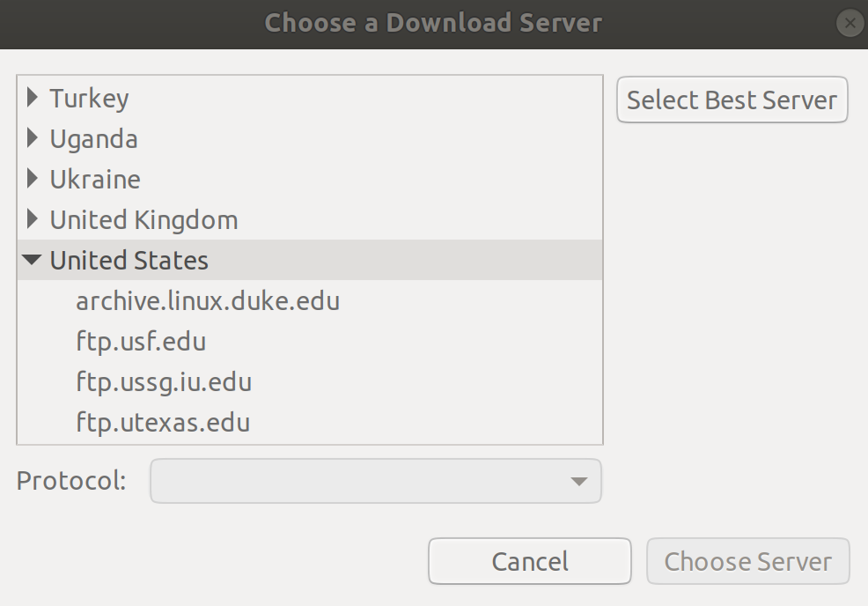Select the Ukraine entry
The width and height of the screenshot is (868, 606).
tap(95, 180)
